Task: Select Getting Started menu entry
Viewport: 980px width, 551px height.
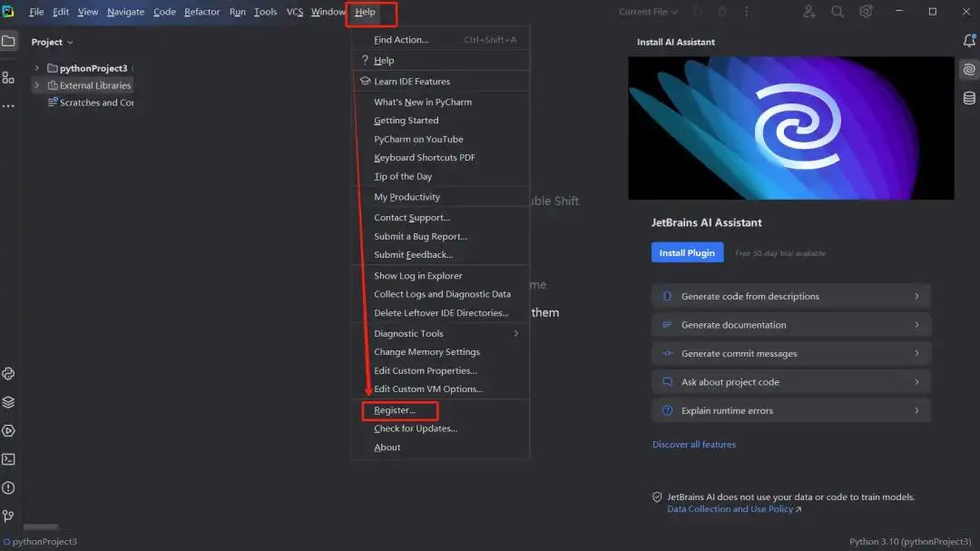Action: click(441, 120)
